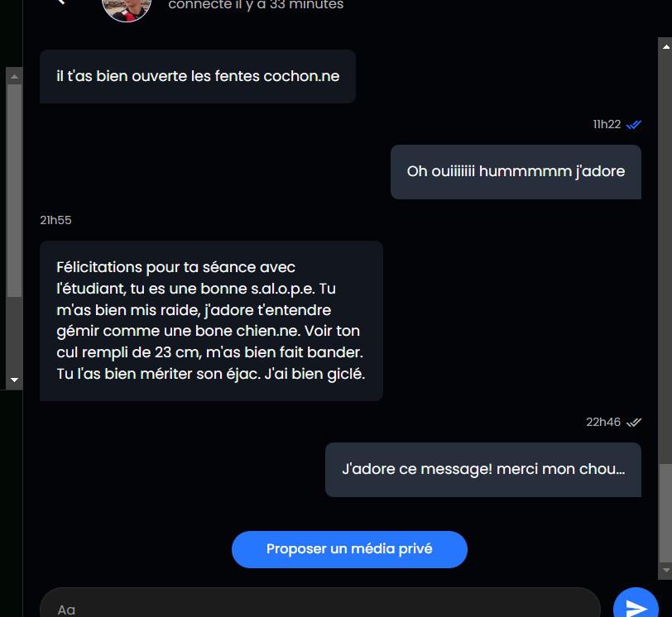Screen dimensions: 672x617
Task: Select the "J'adore ce message! merci mon chou" bubble
Action: click(x=483, y=470)
